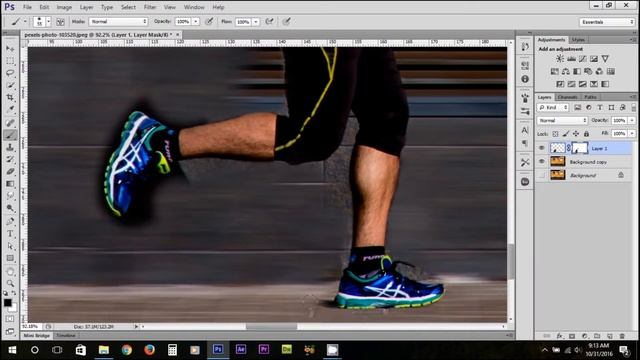Screen dimensions: 640x360
Task: Open brush Mode dropdown
Action: (x=118, y=22)
